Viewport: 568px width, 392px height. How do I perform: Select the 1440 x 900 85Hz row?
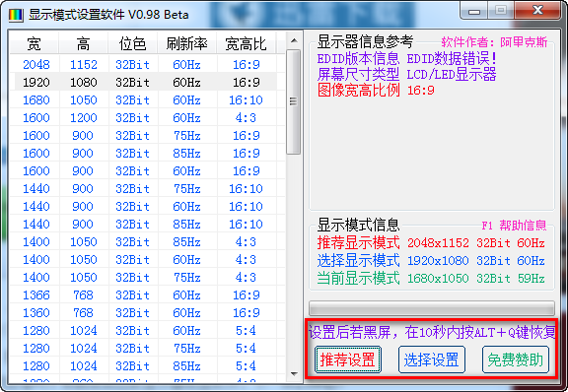click(143, 224)
